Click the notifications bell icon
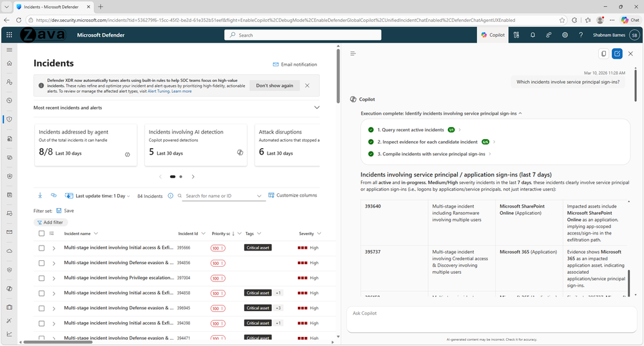The width and height of the screenshot is (644, 346). pyautogui.click(x=532, y=35)
